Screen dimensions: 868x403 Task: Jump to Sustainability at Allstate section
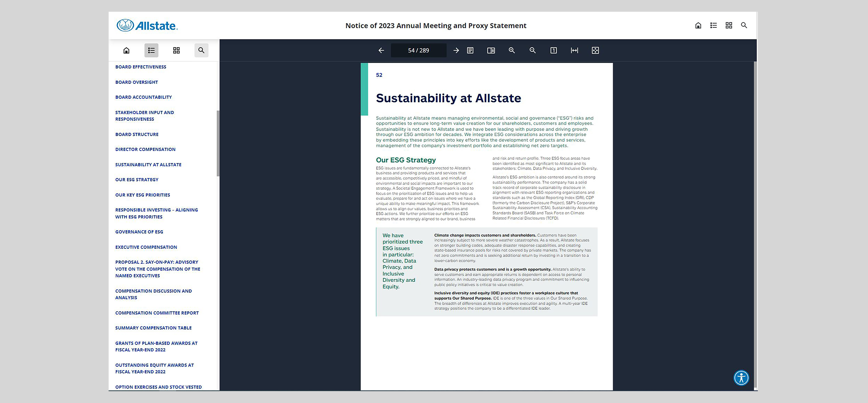pyautogui.click(x=148, y=165)
